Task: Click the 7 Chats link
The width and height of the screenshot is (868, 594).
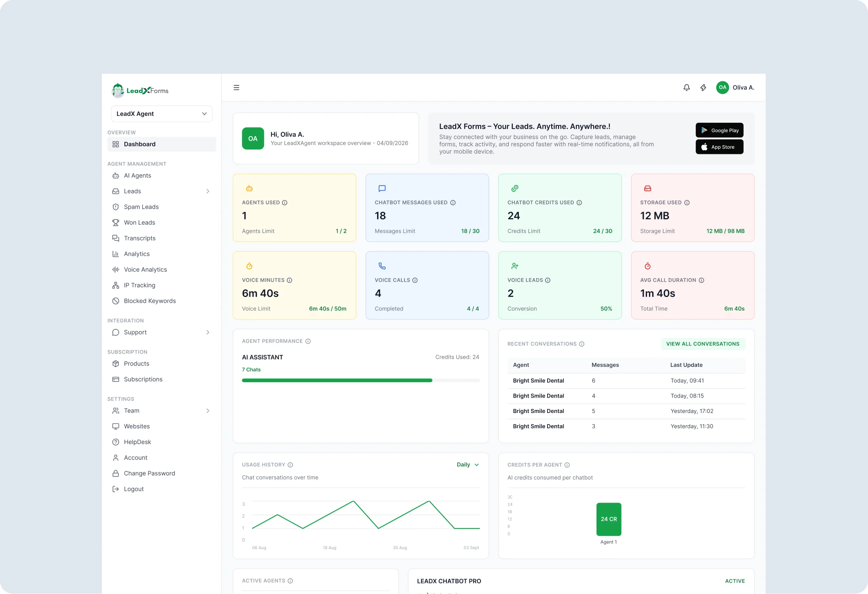Action: [x=251, y=370]
